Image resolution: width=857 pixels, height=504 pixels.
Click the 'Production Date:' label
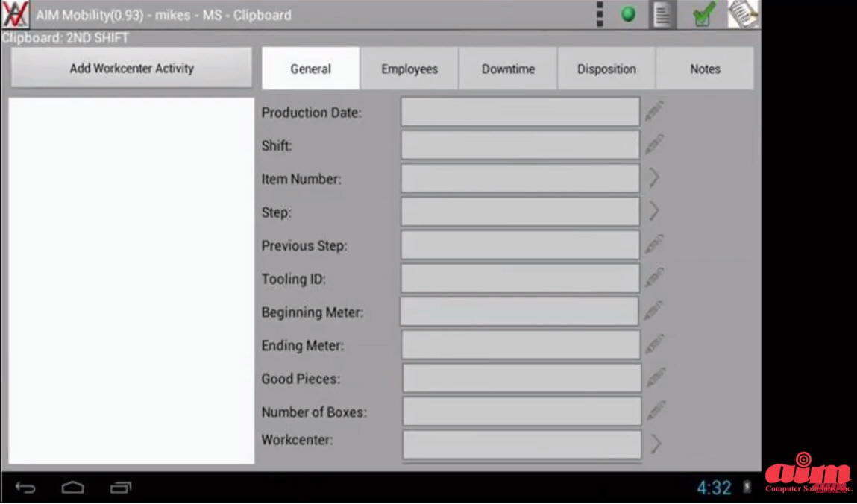point(312,113)
